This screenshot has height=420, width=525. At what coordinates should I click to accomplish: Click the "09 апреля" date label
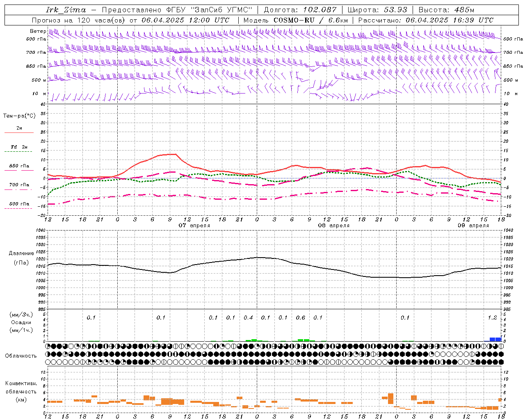[473, 225]
